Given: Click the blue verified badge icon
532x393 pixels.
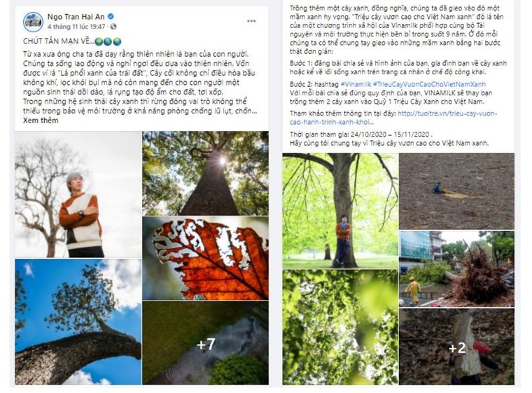Looking at the screenshot, I should tap(111, 16).
